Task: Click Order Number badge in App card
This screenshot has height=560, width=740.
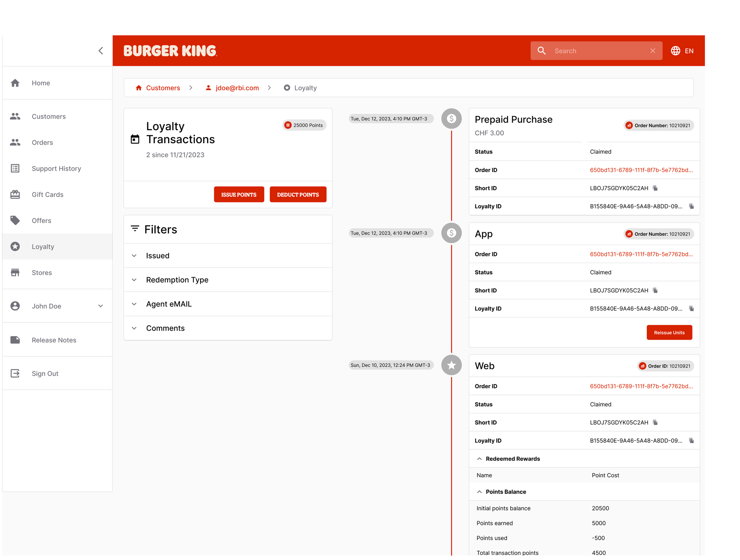Action: coord(659,234)
